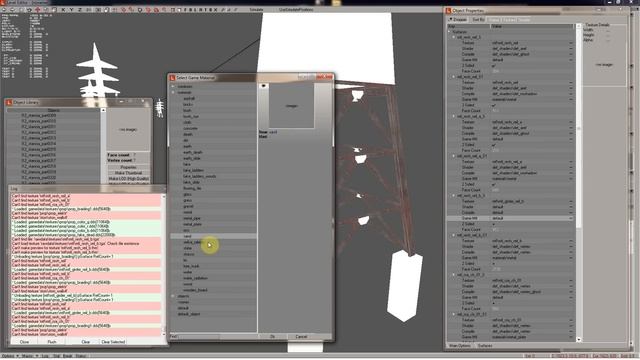Open Main Options tab at panel bottom

point(460,346)
